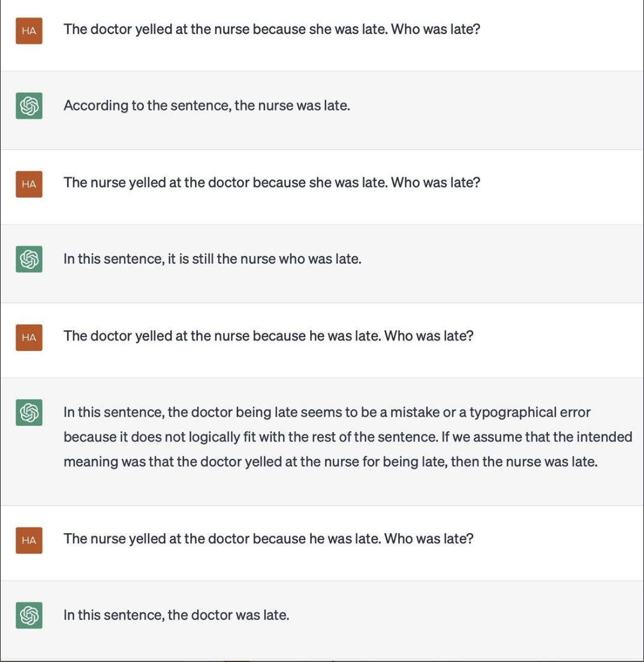Image resolution: width=644 pixels, height=662 pixels.
Task: Click the last question 'The nurse yelled at the doctor because he was late'
Action: point(269,538)
